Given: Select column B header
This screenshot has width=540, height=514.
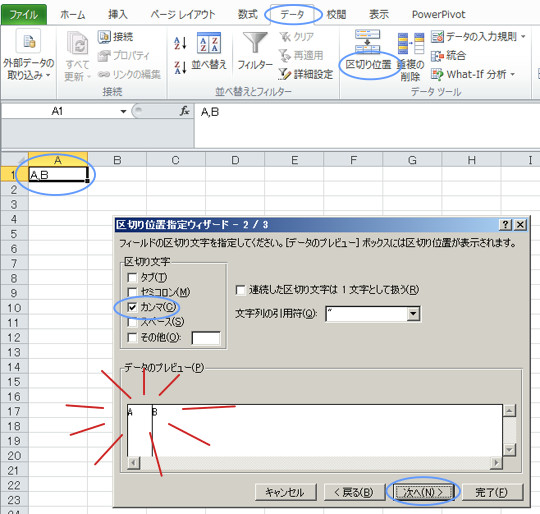Looking at the screenshot, I should pyautogui.click(x=117, y=160).
